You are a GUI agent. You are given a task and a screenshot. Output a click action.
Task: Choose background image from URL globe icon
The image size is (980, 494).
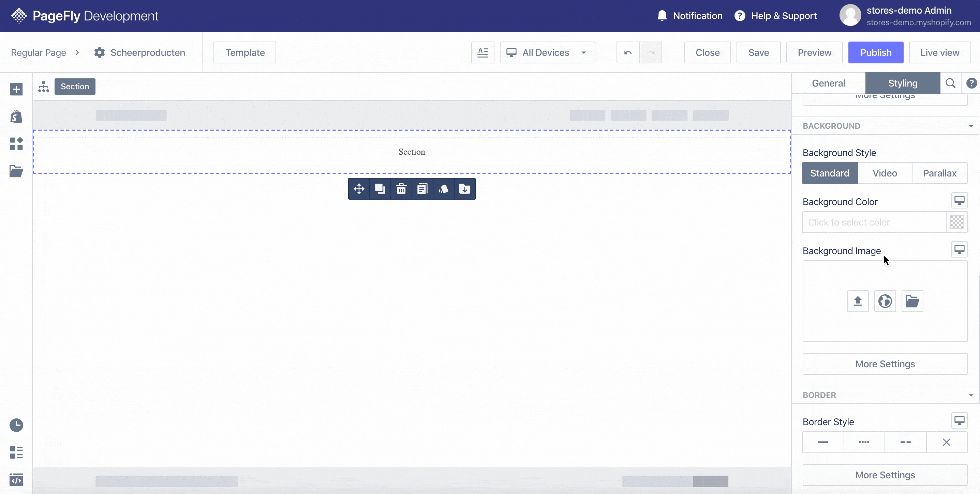click(x=885, y=301)
